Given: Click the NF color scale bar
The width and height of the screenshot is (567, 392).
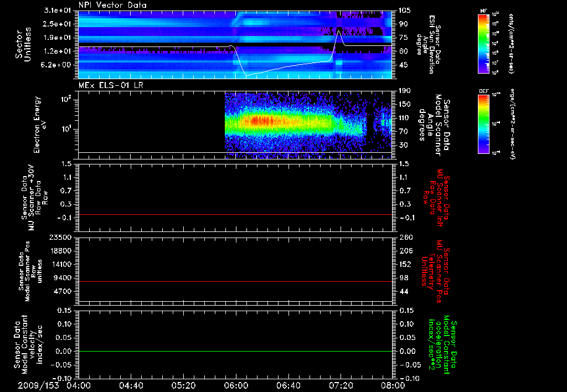Looking at the screenshot, I should pos(483,43).
